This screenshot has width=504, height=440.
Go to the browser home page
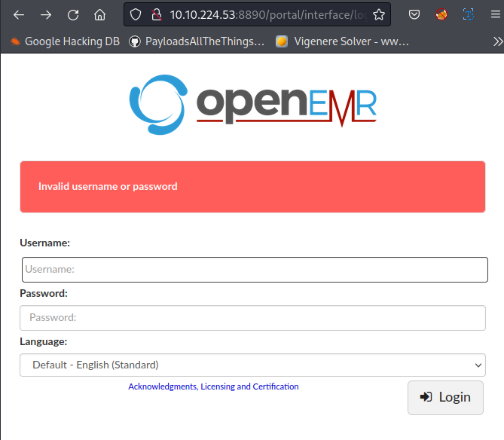pos(99,14)
